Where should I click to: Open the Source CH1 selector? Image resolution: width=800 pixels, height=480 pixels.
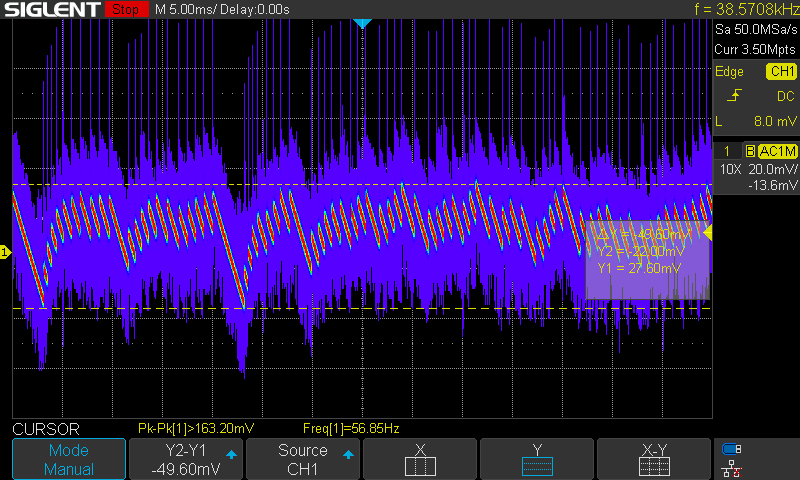[303, 459]
